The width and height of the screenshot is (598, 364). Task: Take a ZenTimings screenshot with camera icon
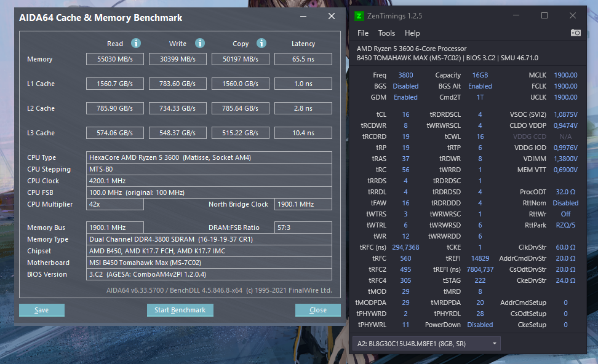pos(575,33)
